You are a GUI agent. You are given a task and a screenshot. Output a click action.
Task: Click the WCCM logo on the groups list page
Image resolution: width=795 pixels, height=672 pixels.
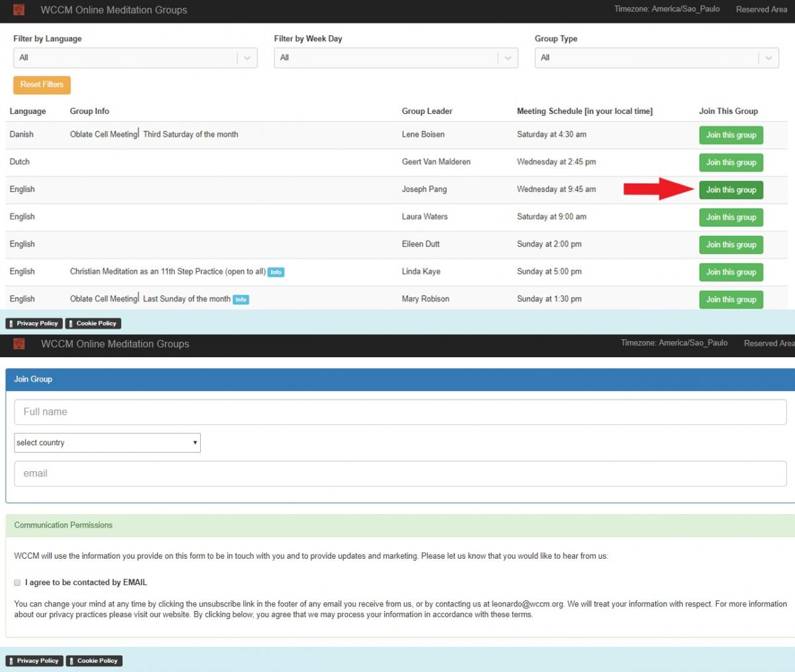point(19,10)
